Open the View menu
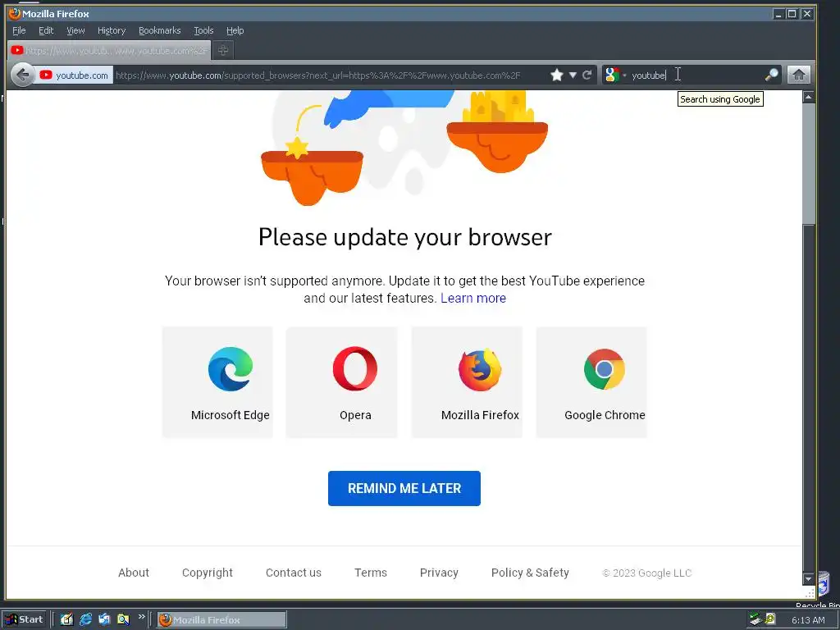Screen dimensions: 840x630 pyautogui.click(x=75, y=30)
